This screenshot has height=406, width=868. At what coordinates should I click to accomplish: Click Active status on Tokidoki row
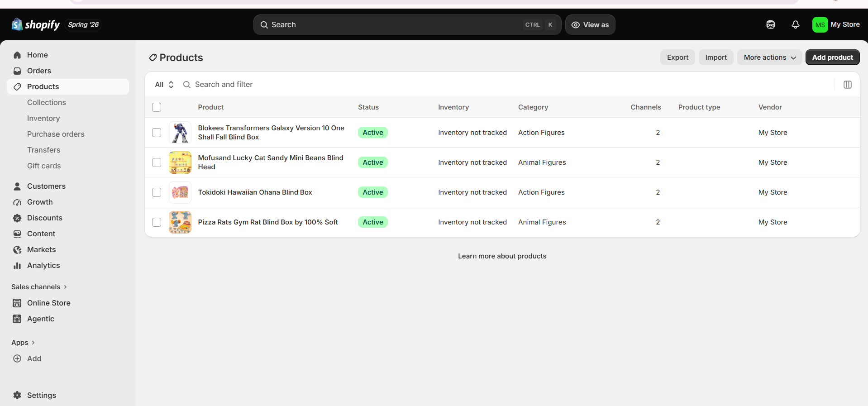click(x=373, y=192)
